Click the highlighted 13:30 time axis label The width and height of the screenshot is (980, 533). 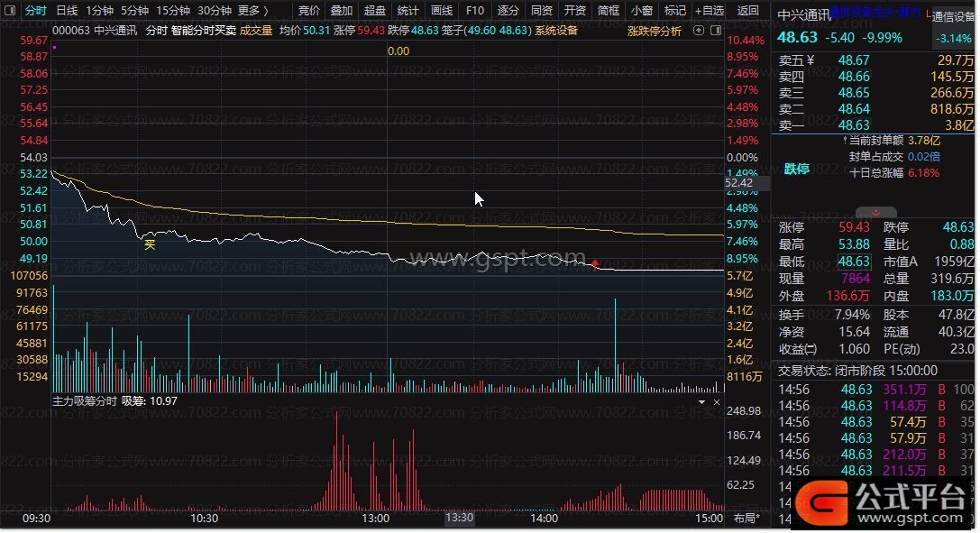pos(459,519)
